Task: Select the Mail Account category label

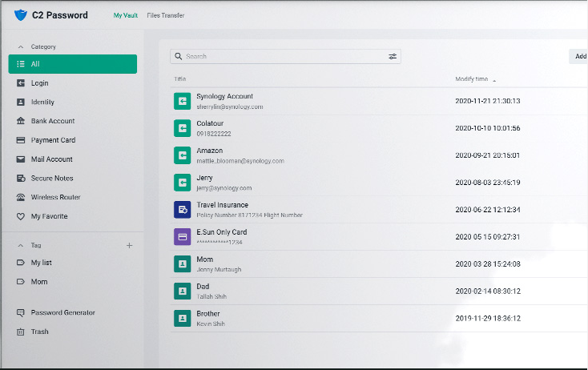Action: [52, 159]
